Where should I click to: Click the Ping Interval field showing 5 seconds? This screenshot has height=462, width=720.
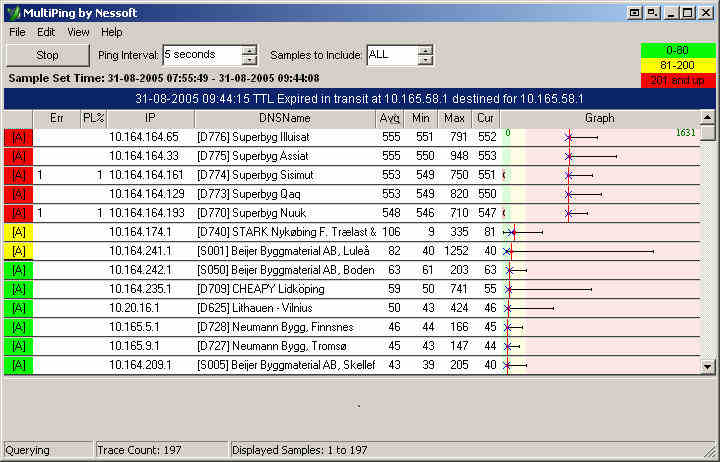click(x=202, y=55)
